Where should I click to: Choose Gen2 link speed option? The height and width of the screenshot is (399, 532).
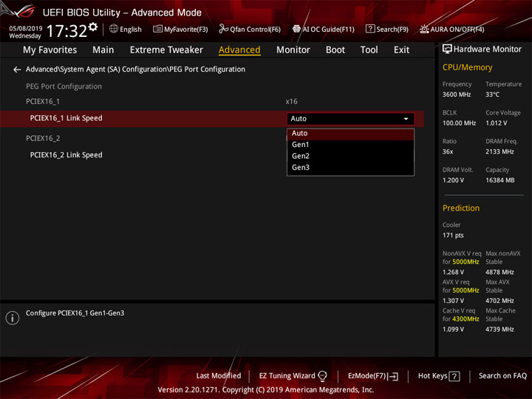click(x=350, y=156)
